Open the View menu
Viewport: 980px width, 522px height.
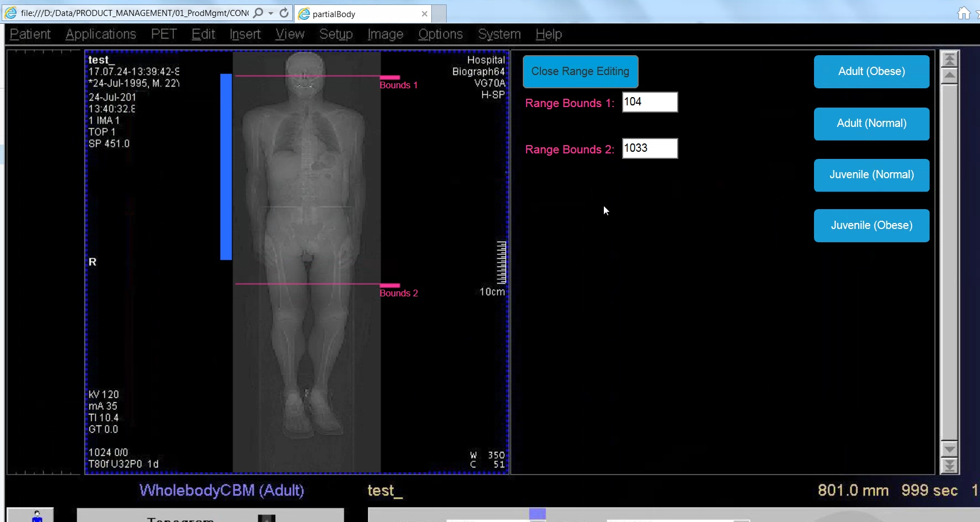(x=290, y=34)
